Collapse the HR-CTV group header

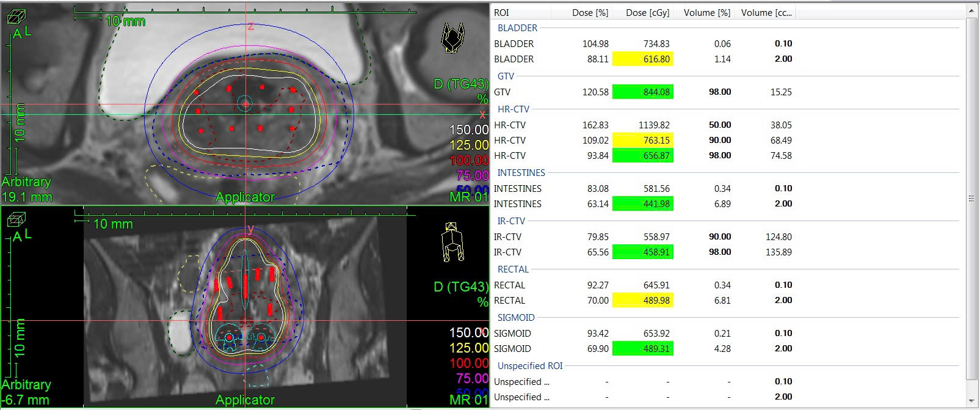coord(513,109)
